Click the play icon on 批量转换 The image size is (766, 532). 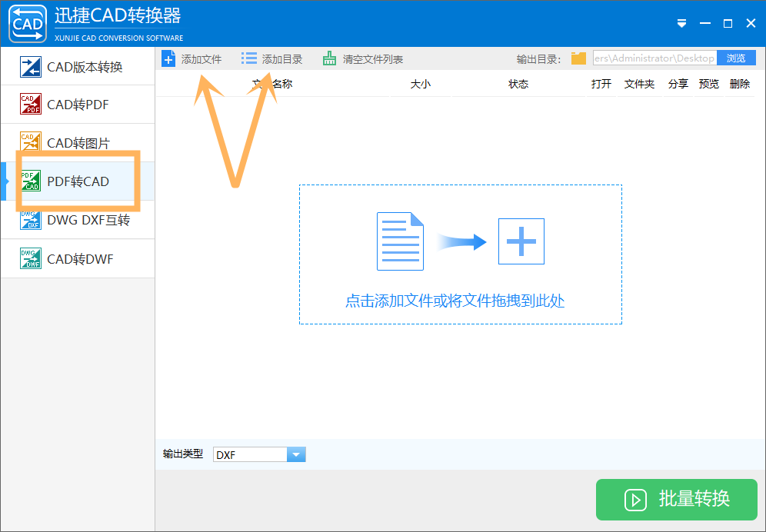click(x=635, y=500)
